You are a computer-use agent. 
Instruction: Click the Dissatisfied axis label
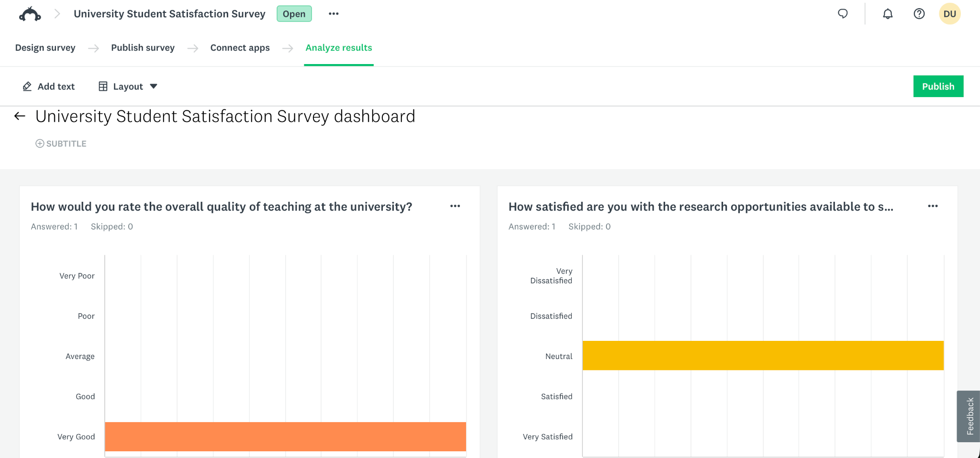pyautogui.click(x=551, y=316)
